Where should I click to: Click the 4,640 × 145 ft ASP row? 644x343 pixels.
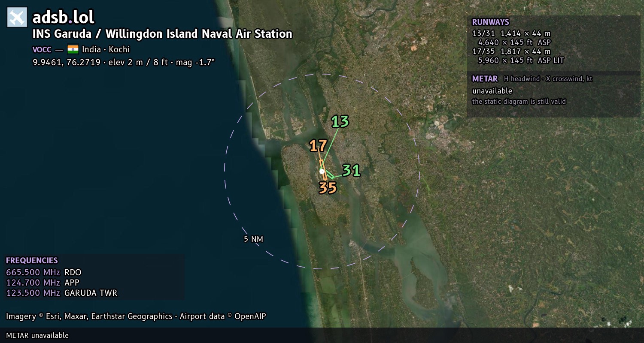(514, 42)
